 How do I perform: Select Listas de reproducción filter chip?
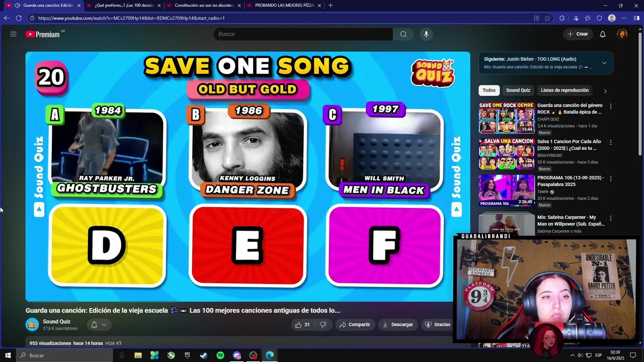coord(565,90)
